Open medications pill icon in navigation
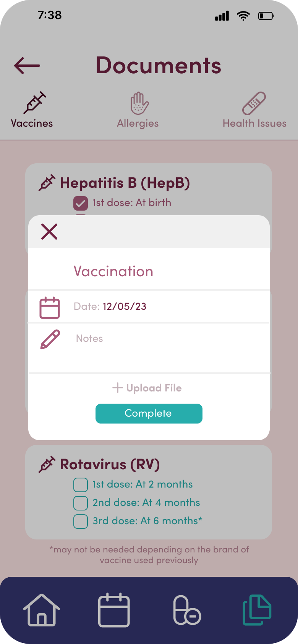The height and width of the screenshot is (644, 298). [x=187, y=610]
